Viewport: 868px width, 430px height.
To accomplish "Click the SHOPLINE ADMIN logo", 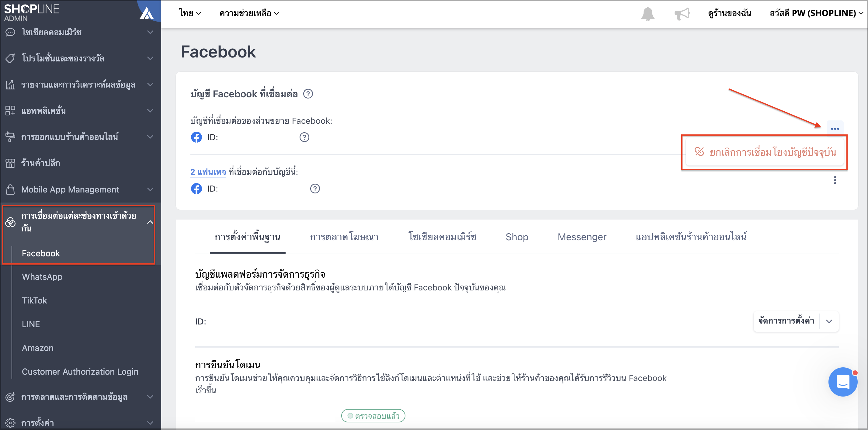I will click(x=31, y=12).
